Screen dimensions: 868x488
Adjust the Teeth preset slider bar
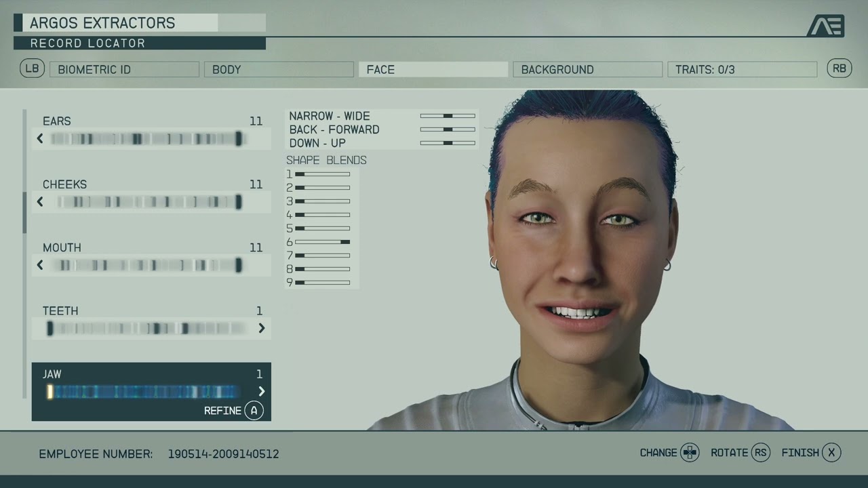146,328
